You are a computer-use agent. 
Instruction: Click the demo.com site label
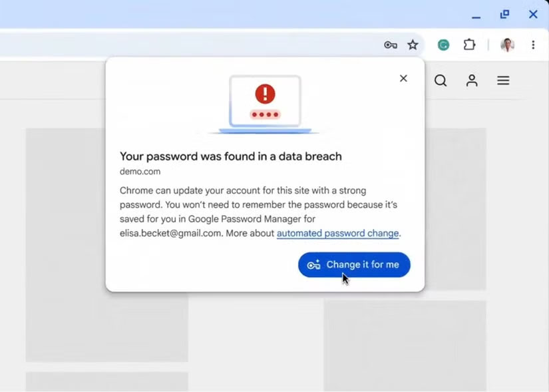click(x=140, y=171)
